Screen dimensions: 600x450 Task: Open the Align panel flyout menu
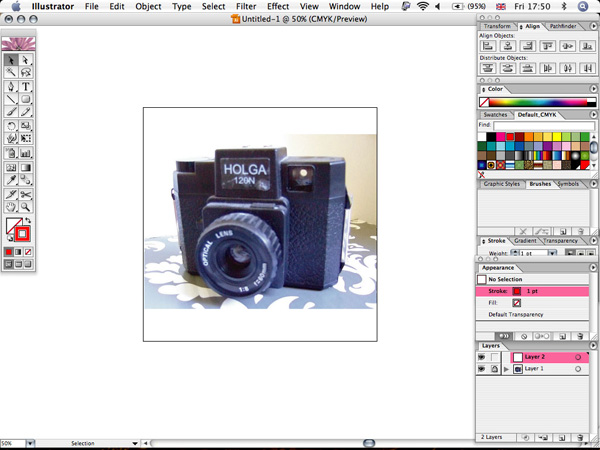click(x=593, y=26)
